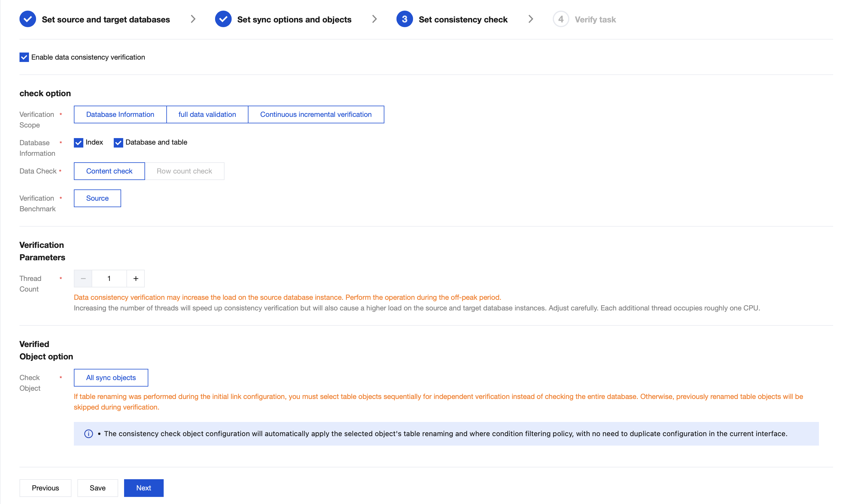The width and height of the screenshot is (842, 504).
Task: Click the chevron after the sync options step
Action: [374, 19]
